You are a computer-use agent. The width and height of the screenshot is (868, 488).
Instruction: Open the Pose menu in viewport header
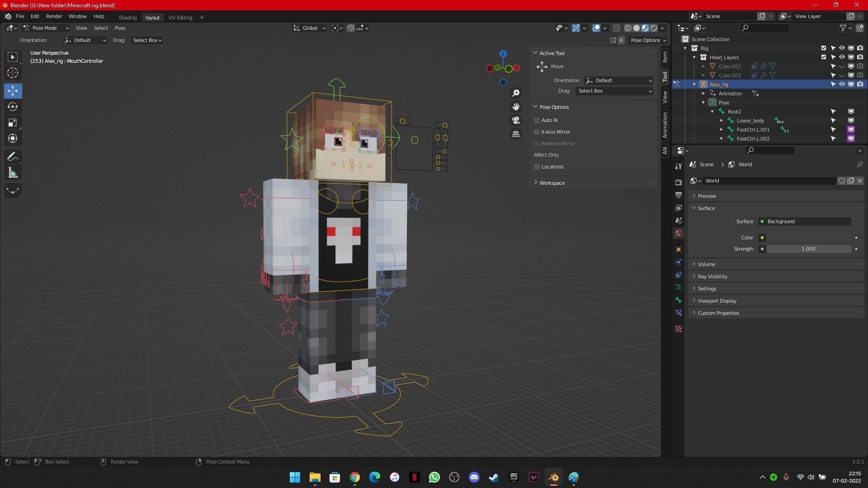tap(120, 28)
